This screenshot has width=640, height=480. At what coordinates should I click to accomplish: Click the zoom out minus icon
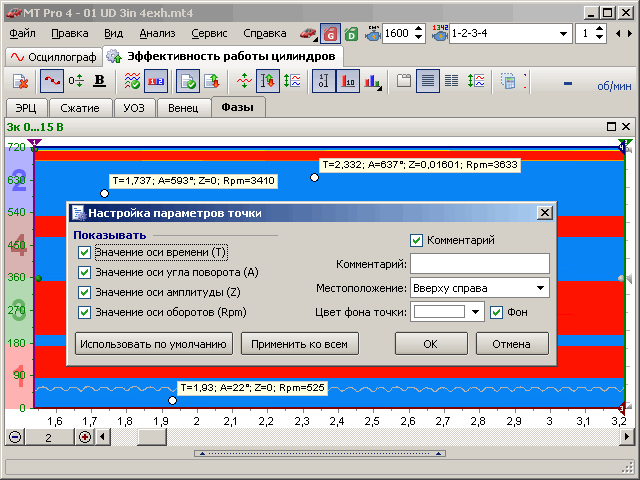coord(15,437)
